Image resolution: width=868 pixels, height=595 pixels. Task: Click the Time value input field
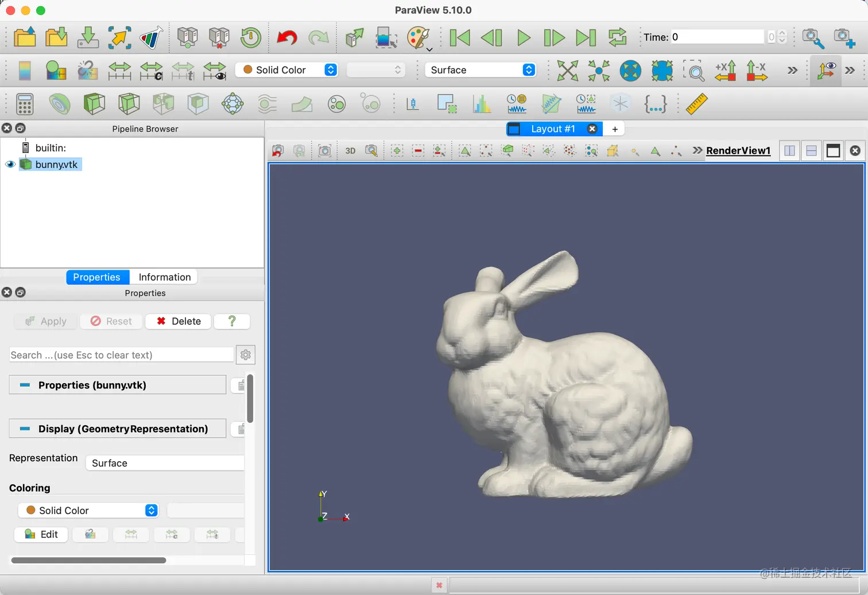tap(718, 37)
